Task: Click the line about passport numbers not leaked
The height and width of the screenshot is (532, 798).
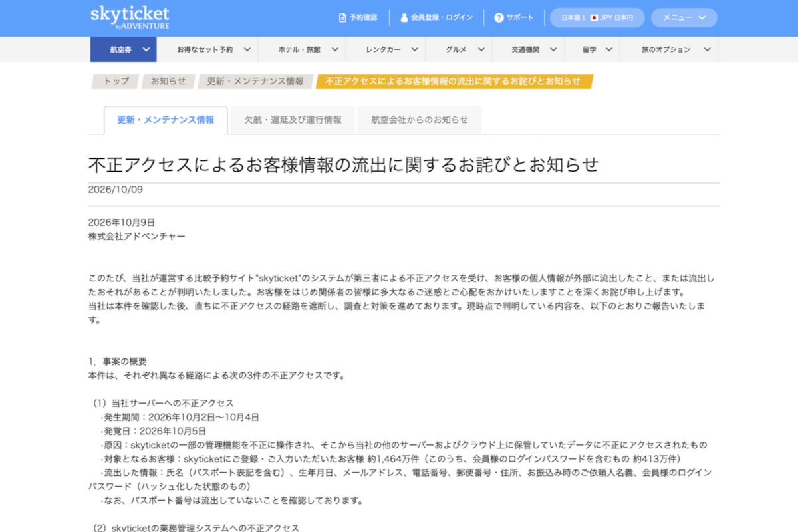Action: [x=231, y=501]
